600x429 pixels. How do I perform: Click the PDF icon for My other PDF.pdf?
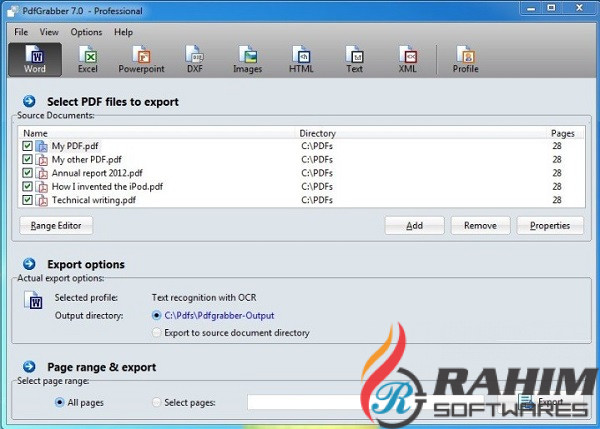(41, 160)
